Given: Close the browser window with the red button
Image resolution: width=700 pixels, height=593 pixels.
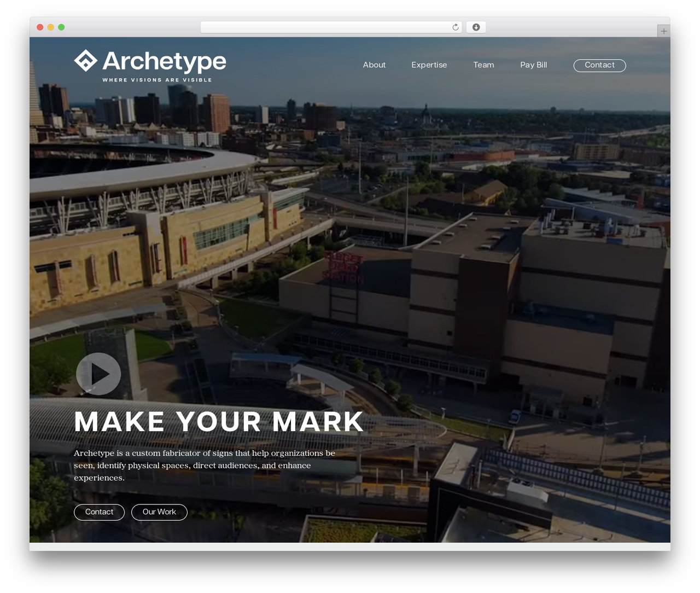Looking at the screenshot, I should [x=40, y=27].
